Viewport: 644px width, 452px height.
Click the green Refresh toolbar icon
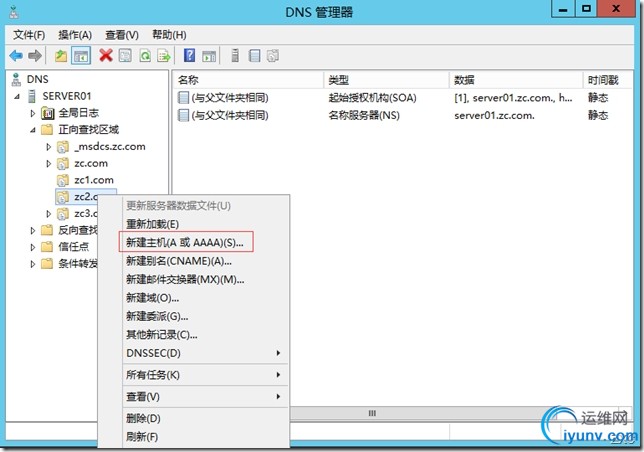coord(145,55)
